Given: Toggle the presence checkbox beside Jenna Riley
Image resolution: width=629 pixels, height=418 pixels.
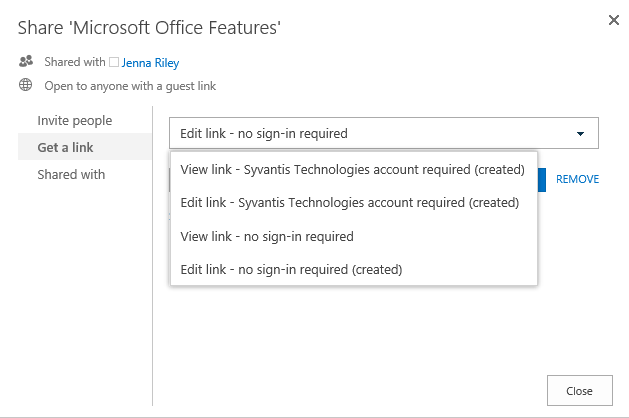Looking at the screenshot, I should click(x=114, y=62).
